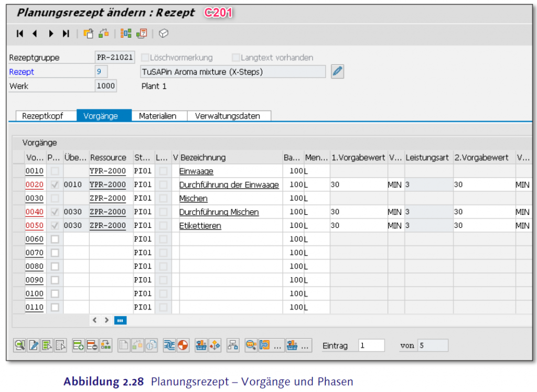Jump to the last recipe using the toolbar arrow

(x=66, y=34)
